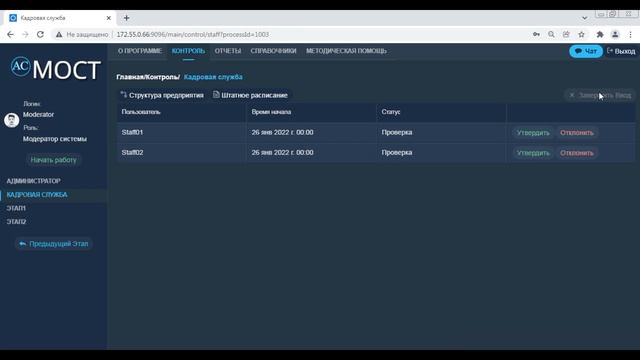Log out via the Выход link
Image resolution: width=640 pixels, height=360 pixels.
(621, 51)
